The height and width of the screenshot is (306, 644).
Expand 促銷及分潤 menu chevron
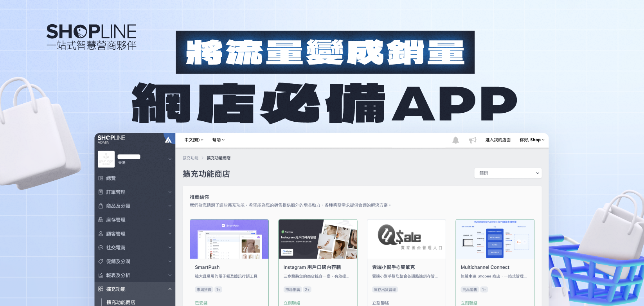[x=170, y=261]
